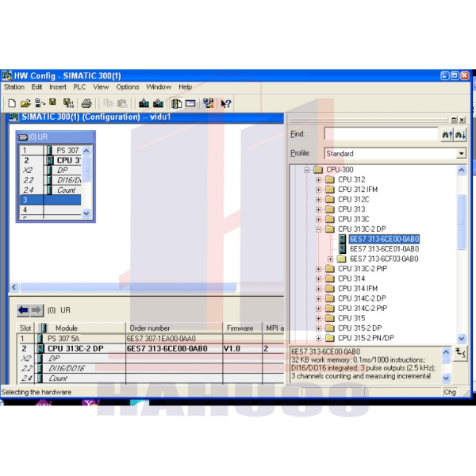This screenshot has height=476, width=476.
Task: Click the Configure Network icon
Action: click(208, 103)
